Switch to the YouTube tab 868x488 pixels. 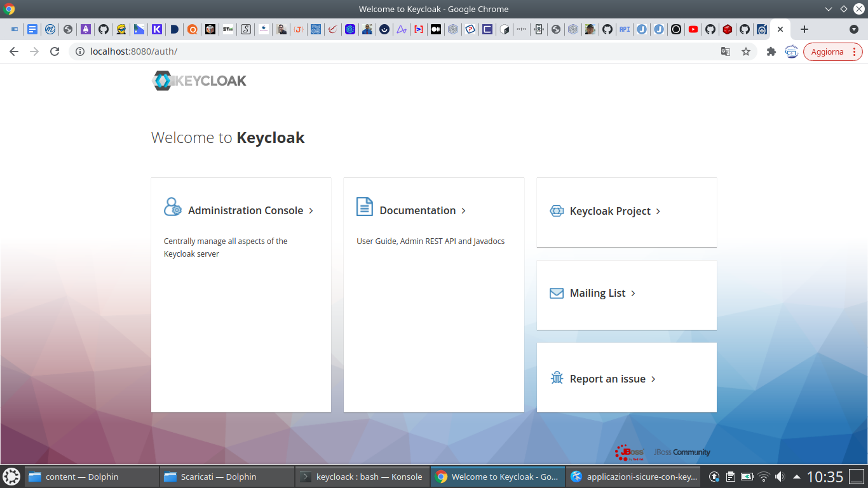693,29
